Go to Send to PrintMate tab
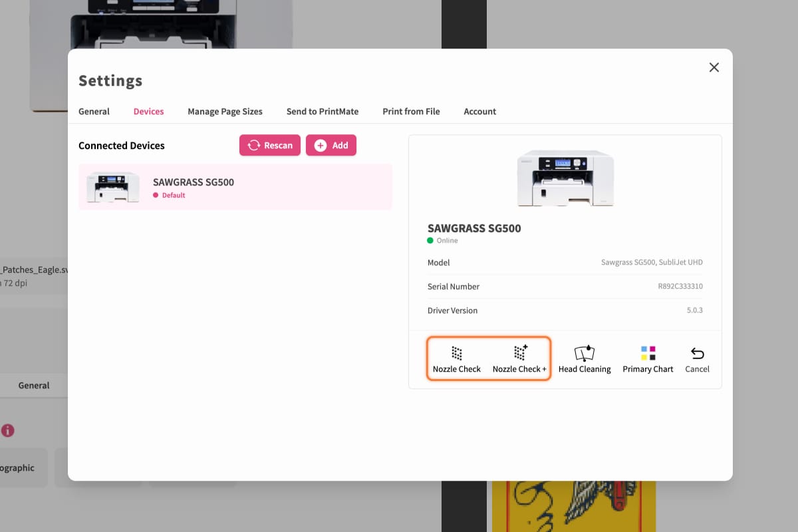The image size is (798, 532). click(323, 111)
